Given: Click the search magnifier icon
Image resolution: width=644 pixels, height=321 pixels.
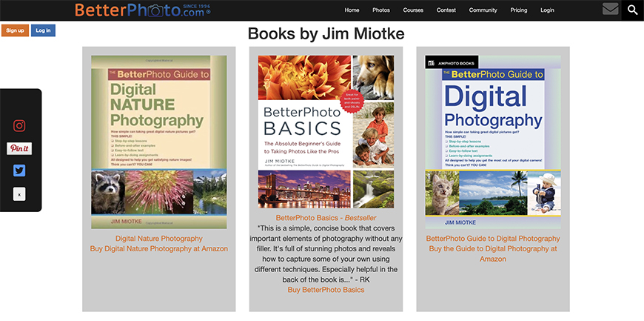Looking at the screenshot, I should [x=632, y=10].
